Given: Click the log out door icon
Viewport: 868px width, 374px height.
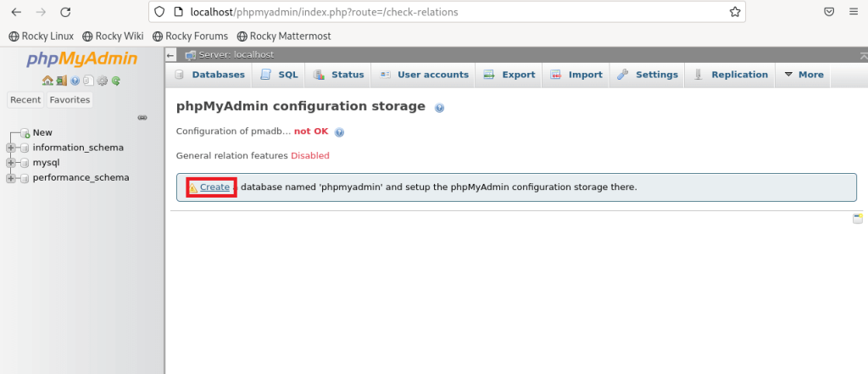Looking at the screenshot, I should pyautogui.click(x=61, y=81).
